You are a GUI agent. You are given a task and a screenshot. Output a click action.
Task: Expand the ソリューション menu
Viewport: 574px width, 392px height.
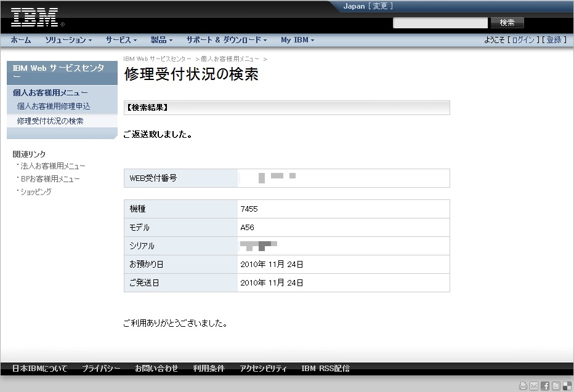[x=68, y=40]
